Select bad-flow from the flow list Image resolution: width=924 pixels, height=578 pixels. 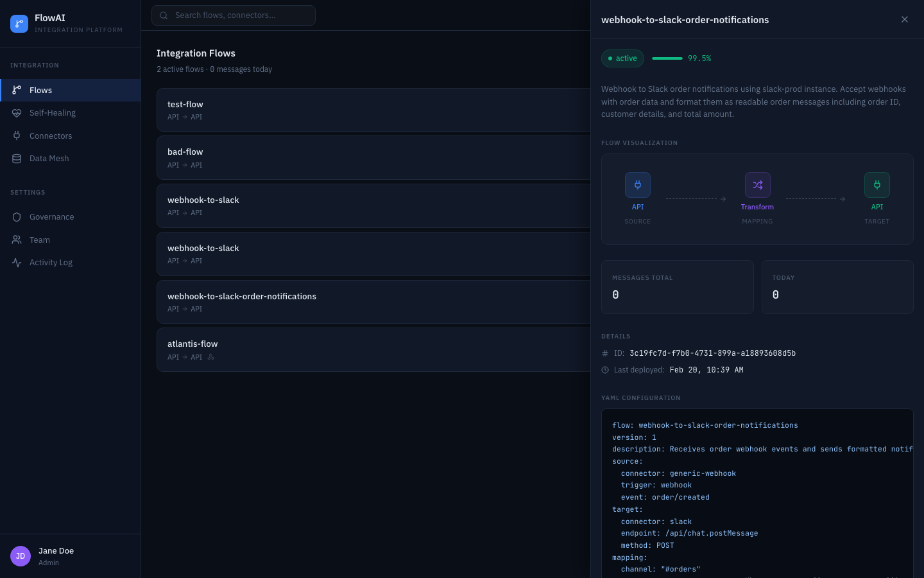(x=372, y=157)
